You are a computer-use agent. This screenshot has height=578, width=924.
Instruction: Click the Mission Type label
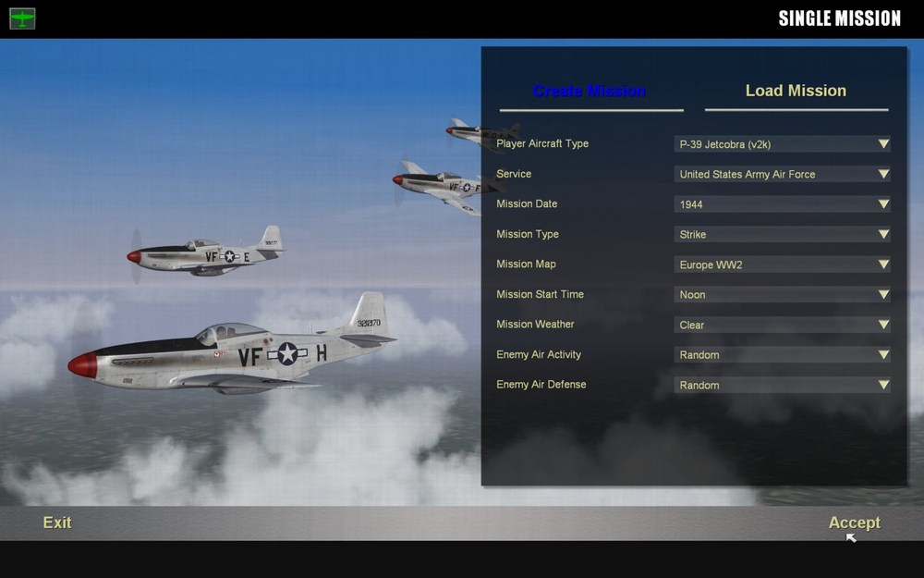(528, 234)
